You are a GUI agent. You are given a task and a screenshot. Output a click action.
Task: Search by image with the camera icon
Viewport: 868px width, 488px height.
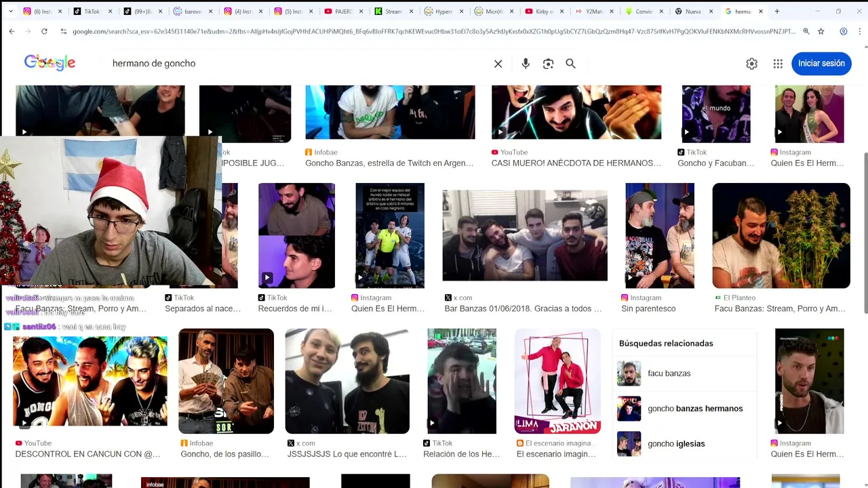click(549, 64)
